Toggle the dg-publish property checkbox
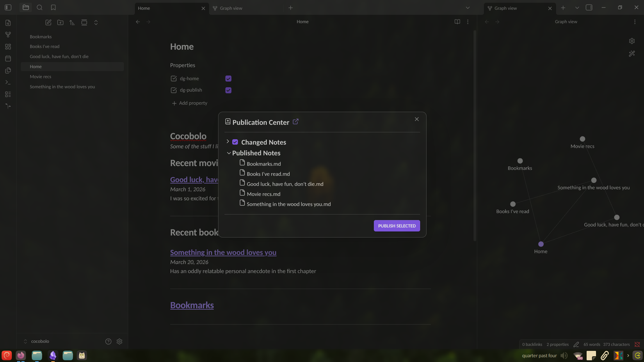This screenshot has width=644, height=362. tap(228, 90)
